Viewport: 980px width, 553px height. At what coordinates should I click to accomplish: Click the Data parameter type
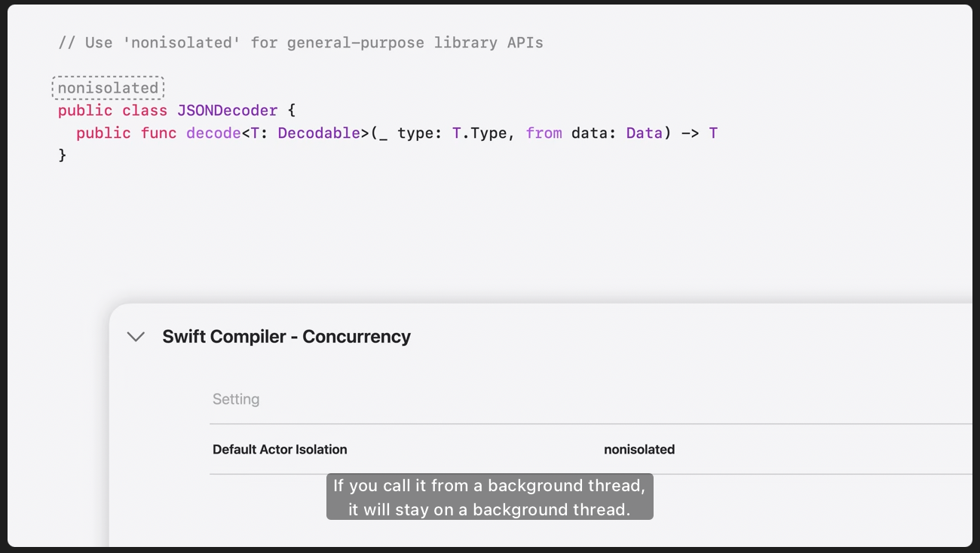(x=644, y=133)
